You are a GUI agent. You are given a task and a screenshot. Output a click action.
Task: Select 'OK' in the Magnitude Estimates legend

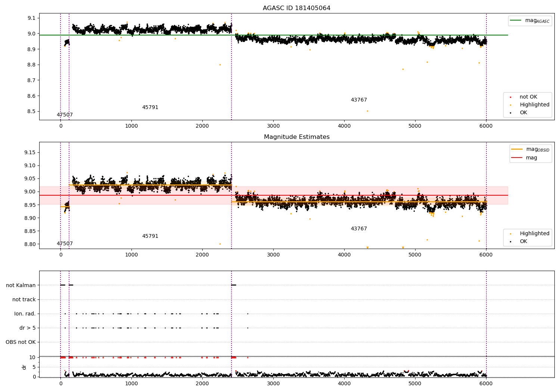click(523, 242)
